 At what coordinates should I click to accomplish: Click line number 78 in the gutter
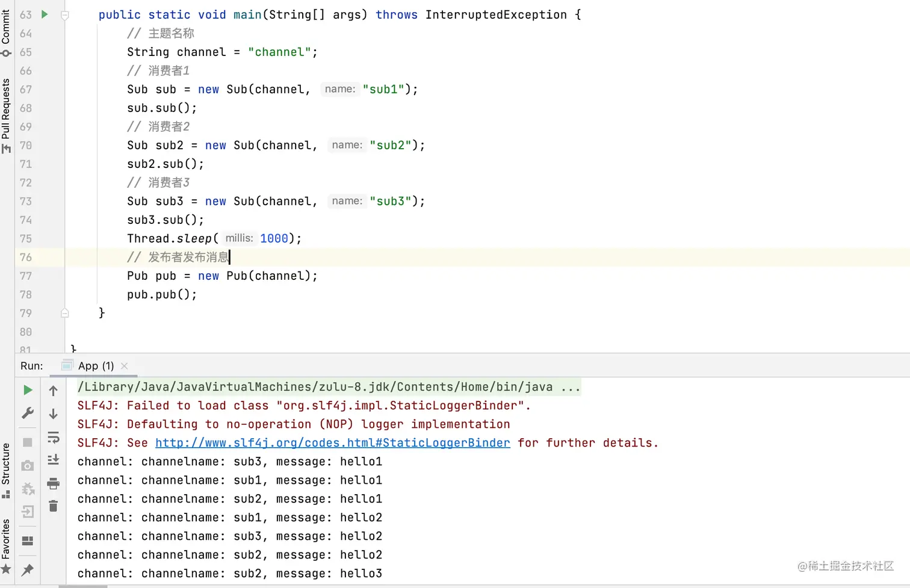pyautogui.click(x=26, y=294)
